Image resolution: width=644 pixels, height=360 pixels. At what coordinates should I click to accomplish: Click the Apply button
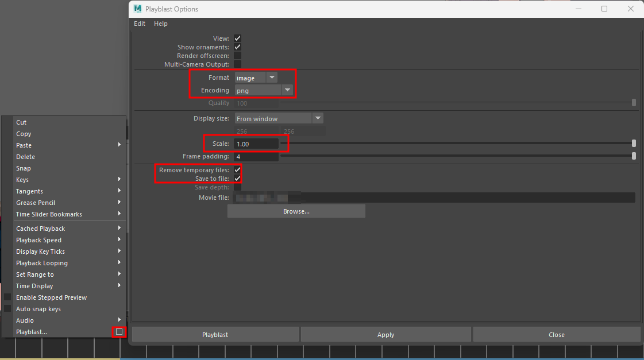coord(385,335)
